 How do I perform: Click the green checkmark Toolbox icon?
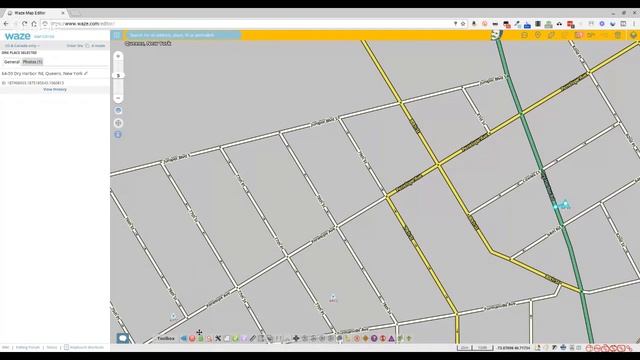(x=235, y=338)
